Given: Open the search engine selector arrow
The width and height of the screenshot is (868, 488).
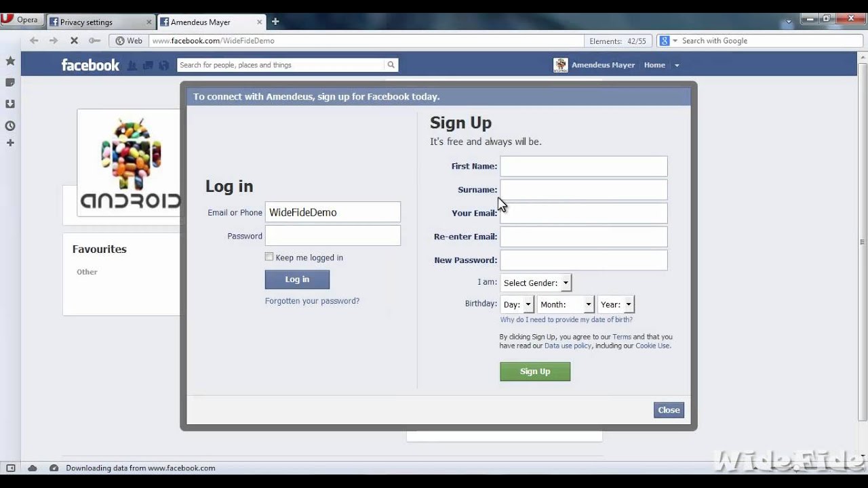Looking at the screenshot, I should pyautogui.click(x=675, y=41).
